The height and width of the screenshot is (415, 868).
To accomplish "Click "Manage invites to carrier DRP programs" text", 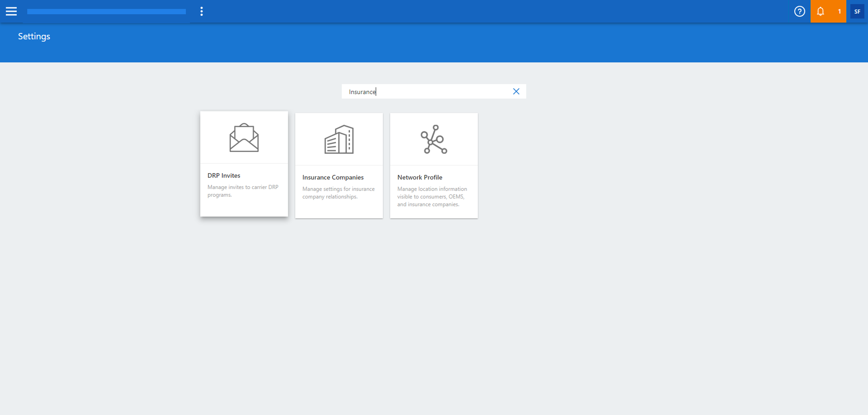I will tap(243, 191).
